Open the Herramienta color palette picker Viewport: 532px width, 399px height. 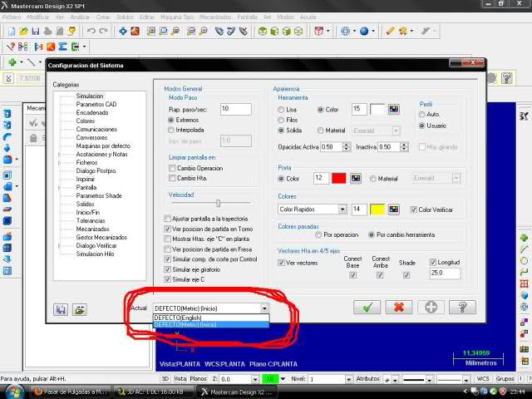coord(393,109)
